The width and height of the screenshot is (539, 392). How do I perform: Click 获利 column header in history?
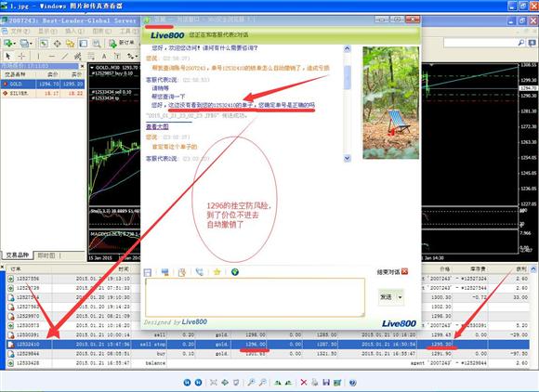pyautogui.click(x=520, y=268)
